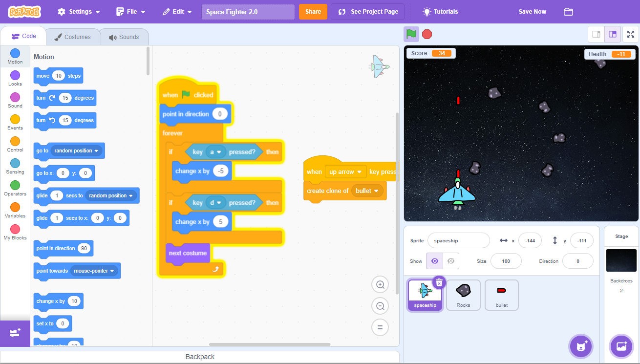Choose a new sprite button

coord(581,346)
